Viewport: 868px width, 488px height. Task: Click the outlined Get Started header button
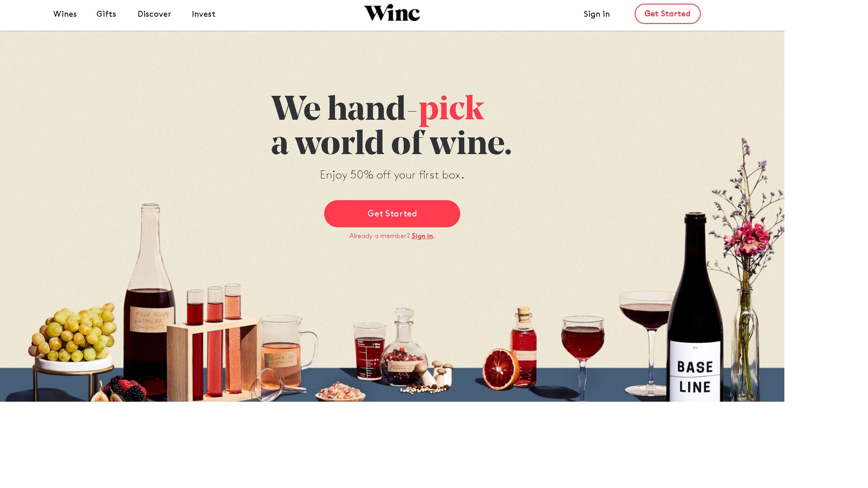667,14
